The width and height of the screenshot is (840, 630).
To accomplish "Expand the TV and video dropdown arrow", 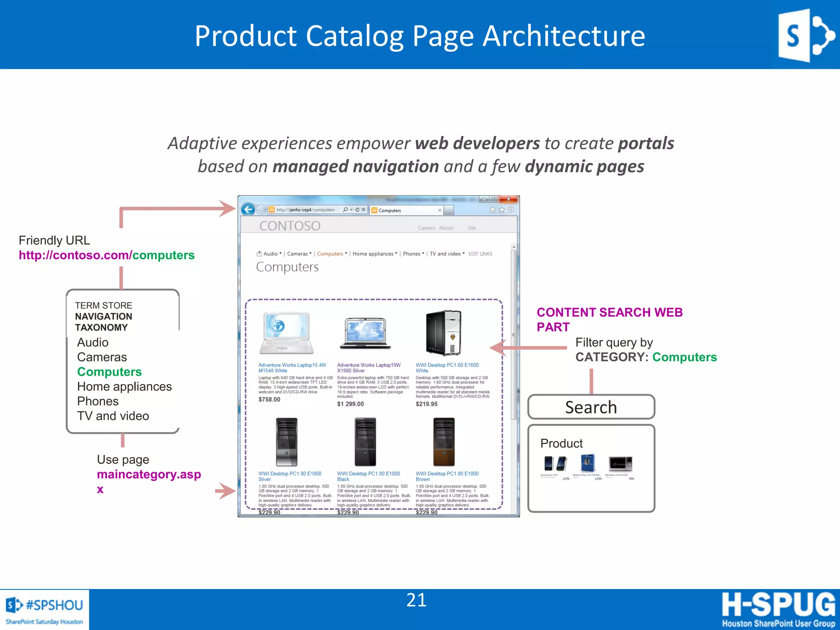I will (463, 253).
